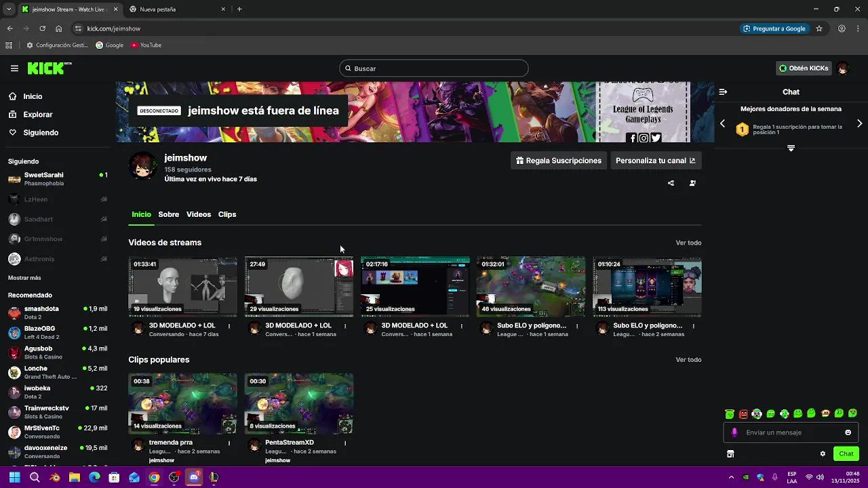Collapse the chat panel with arrow icon
Viewport: 868px width, 488px height.
click(723, 91)
